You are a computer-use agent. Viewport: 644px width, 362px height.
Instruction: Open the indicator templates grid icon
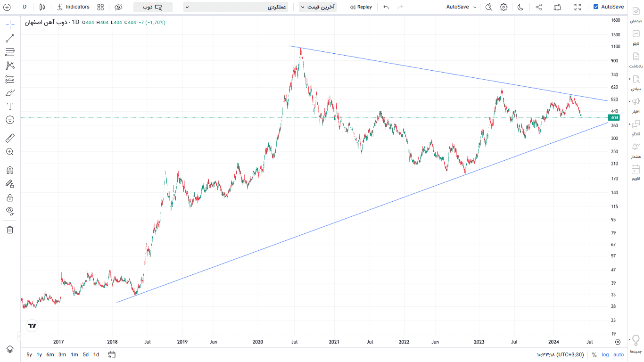(x=100, y=7)
